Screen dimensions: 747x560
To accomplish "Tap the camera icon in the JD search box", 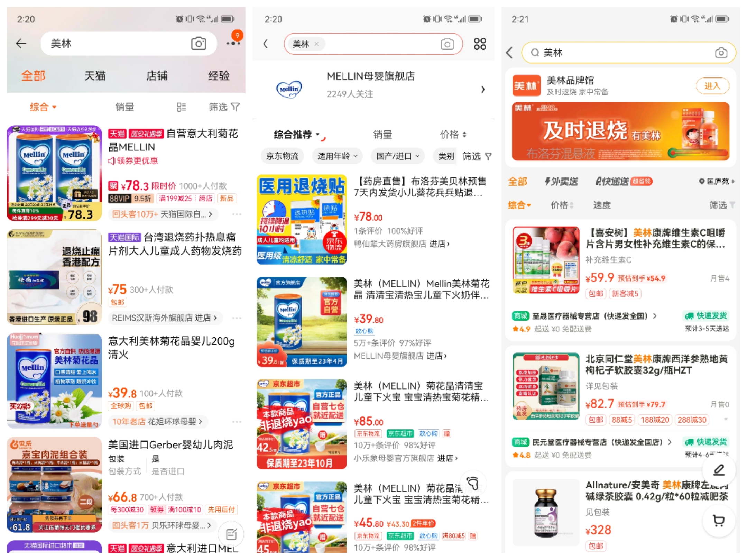I will 447,44.
